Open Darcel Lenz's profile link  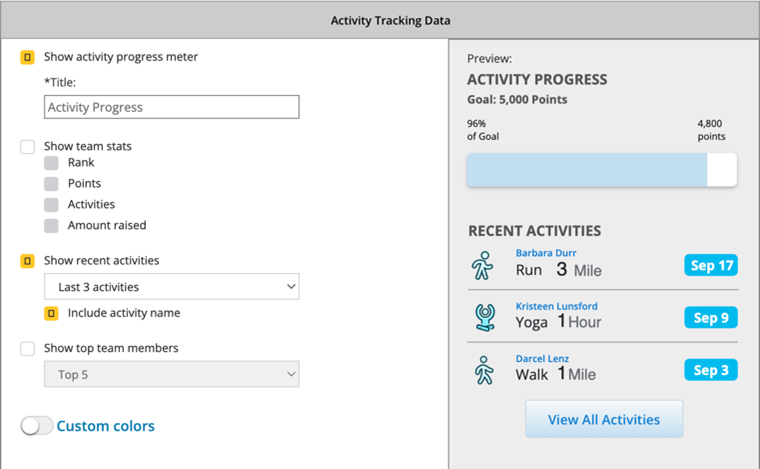point(542,359)
